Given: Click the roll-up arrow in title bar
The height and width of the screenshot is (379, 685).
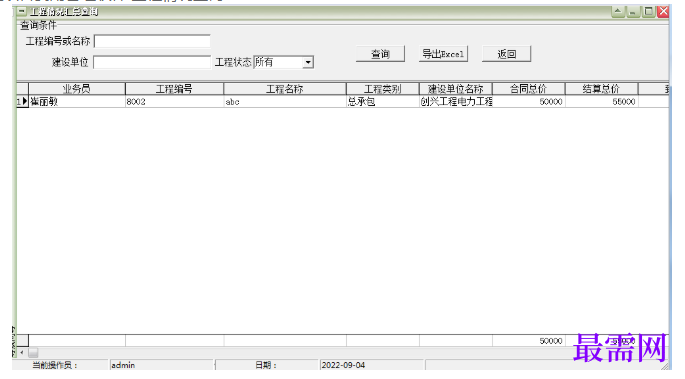Looking at the screenshot, I should coord(618,11).
